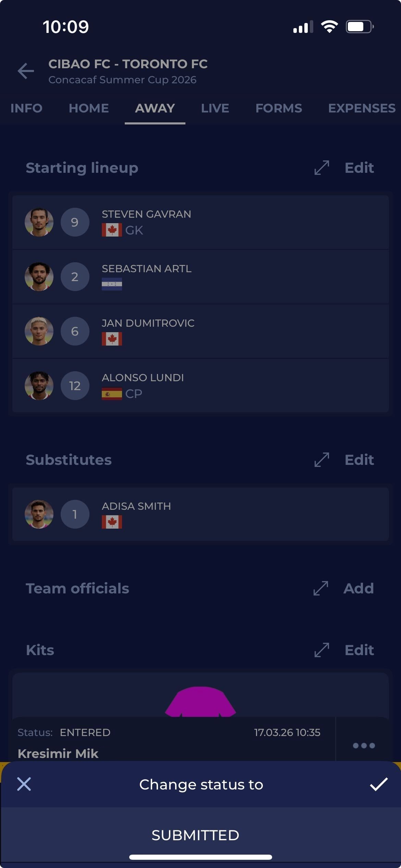
Task: Confirm status change with checkmark
Action: (x=379, y=784)
